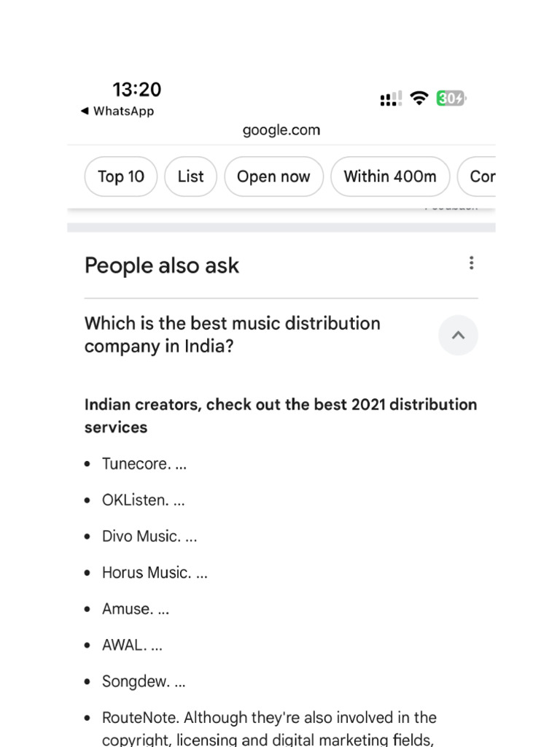The width and height of the screenshot is (560, 747).
Task: Tap the partially visible rightmost filter chip
Action: [x=480, y=177]
